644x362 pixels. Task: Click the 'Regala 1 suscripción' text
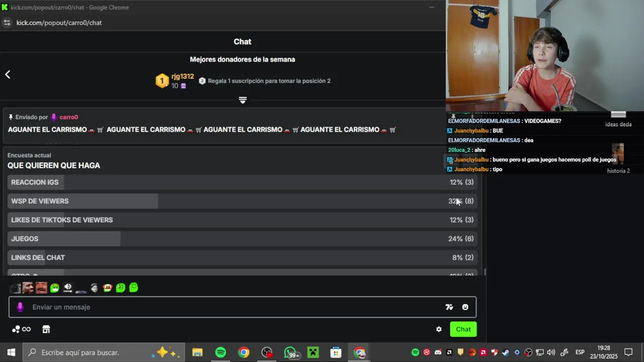click(x=269, y=81)
